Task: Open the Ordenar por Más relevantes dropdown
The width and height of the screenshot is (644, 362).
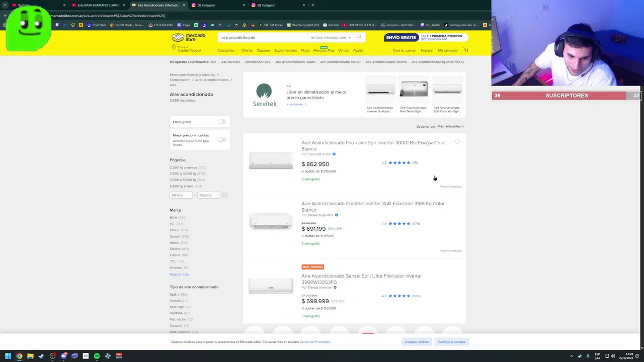Action: 451,126
